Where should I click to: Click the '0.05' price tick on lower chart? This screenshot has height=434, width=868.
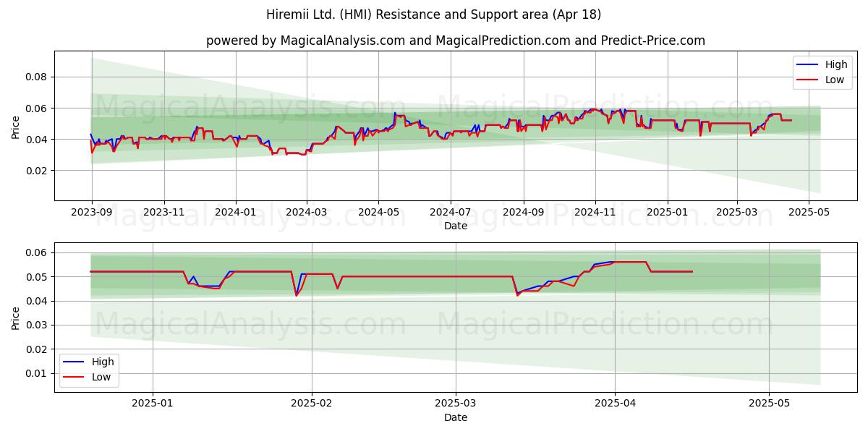tap(37, 277)
